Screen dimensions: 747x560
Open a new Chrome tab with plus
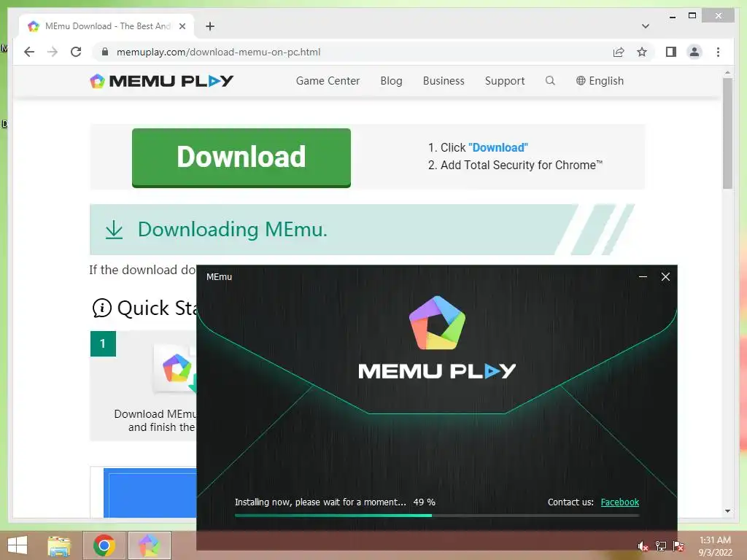pyautogui.click(x=210, y=26)
